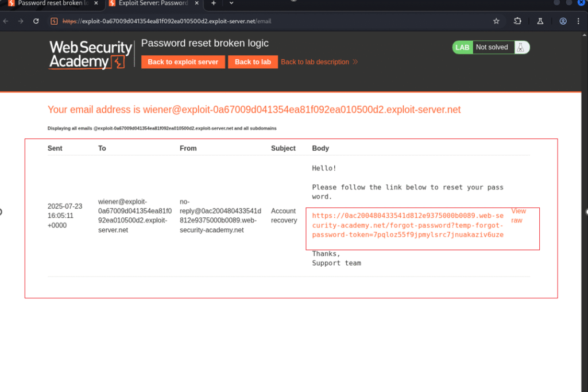This screenshot has width=588, height=392.
Task: Open the flask labs icon in toolbar
Action: click(540, 21)
